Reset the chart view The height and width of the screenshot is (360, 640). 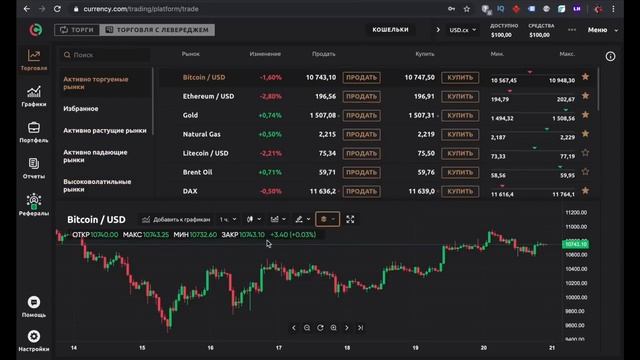point(320,328)
